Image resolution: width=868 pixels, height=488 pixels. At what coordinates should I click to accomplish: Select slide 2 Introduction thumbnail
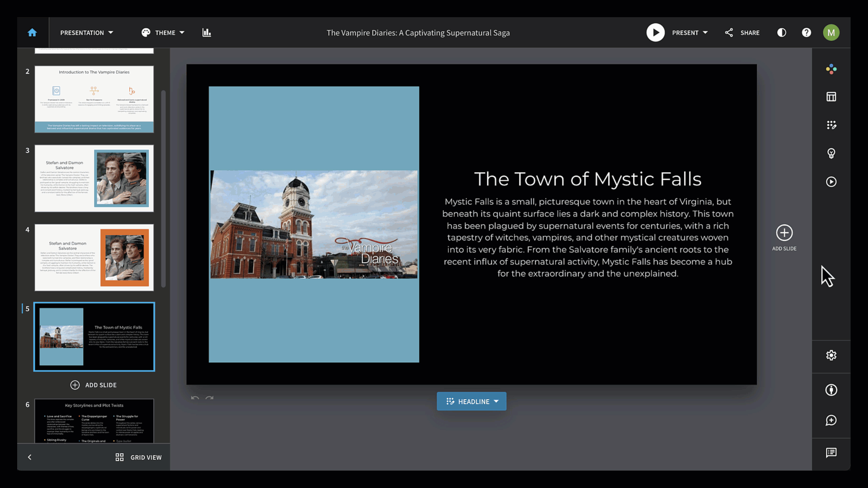(x=94, y=99)
